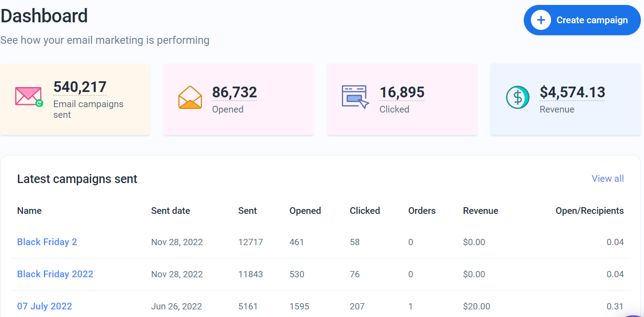Click the Opened column header
Viewport: 644px width, 317px height.
(305, 211)
